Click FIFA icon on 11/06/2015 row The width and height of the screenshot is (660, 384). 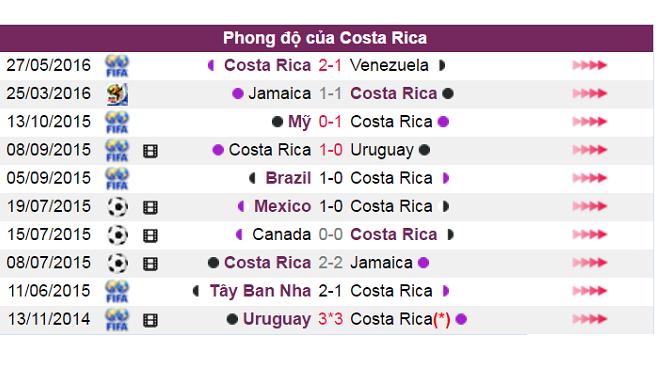coord(117,291)
